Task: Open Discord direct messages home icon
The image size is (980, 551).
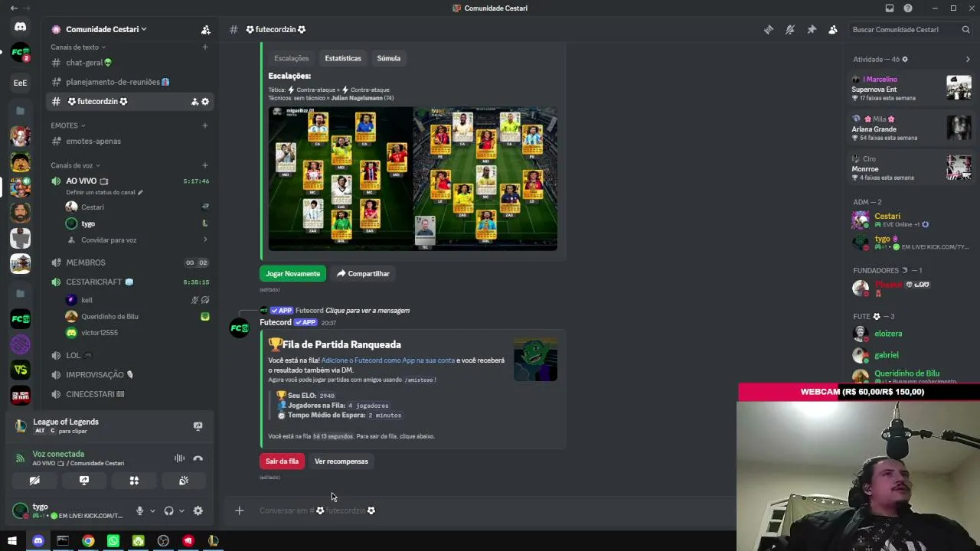Action: tap(21, 28)
